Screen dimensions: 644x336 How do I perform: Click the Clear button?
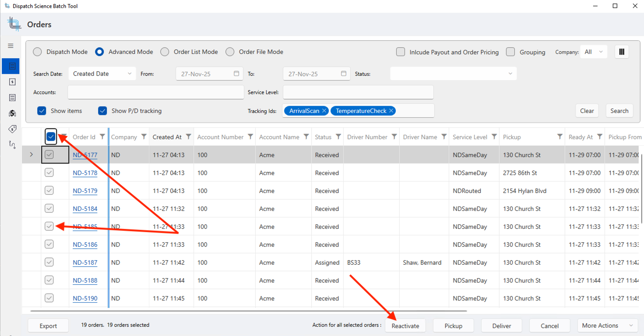[x=587, y=111]
